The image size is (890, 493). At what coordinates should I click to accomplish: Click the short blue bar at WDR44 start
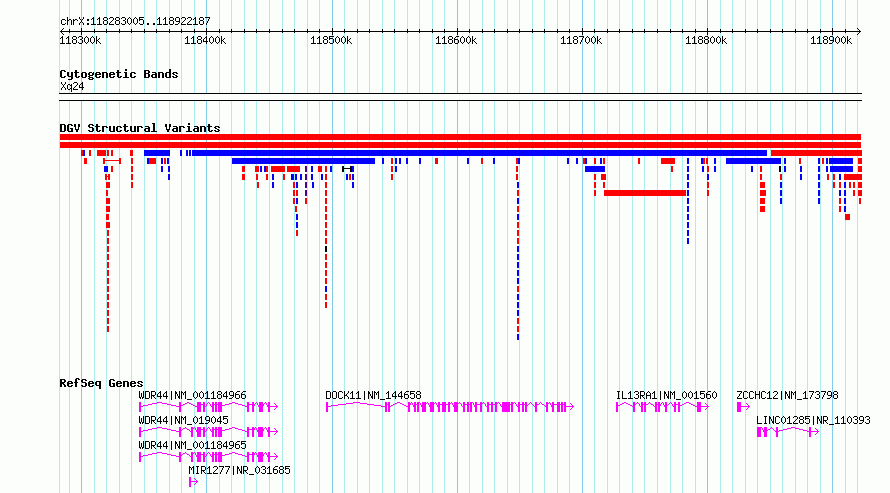pos(157,153)
